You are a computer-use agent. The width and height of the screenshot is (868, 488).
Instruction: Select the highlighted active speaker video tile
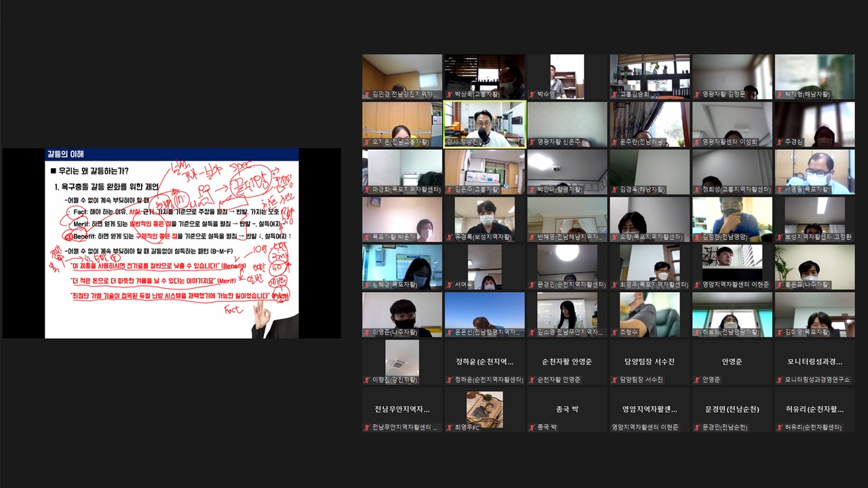(x=484, y=123)
